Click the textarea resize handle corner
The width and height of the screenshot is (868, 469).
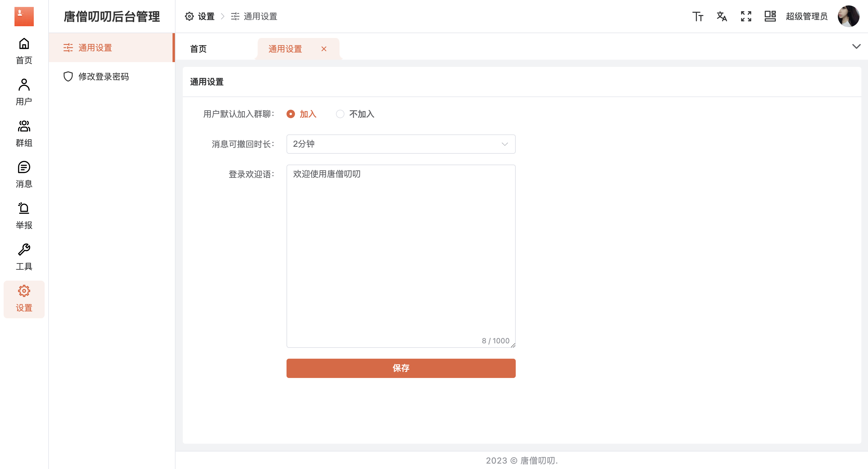[x=513, y=345]
